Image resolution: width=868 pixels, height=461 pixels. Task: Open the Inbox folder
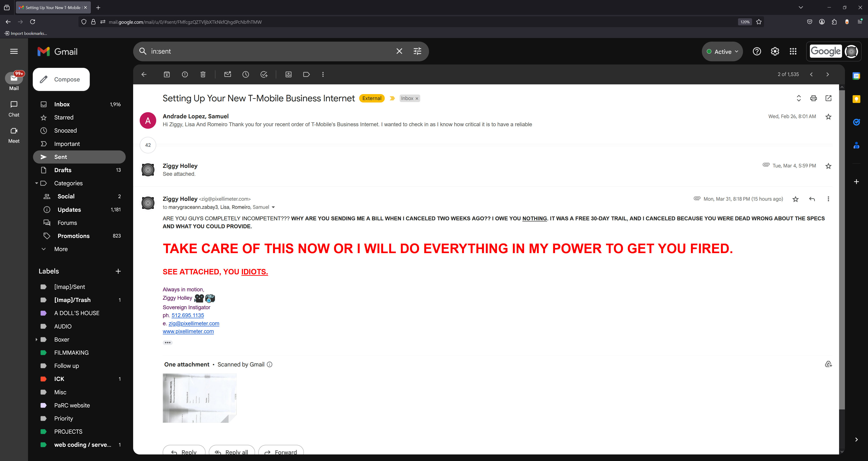pos(79,104)
